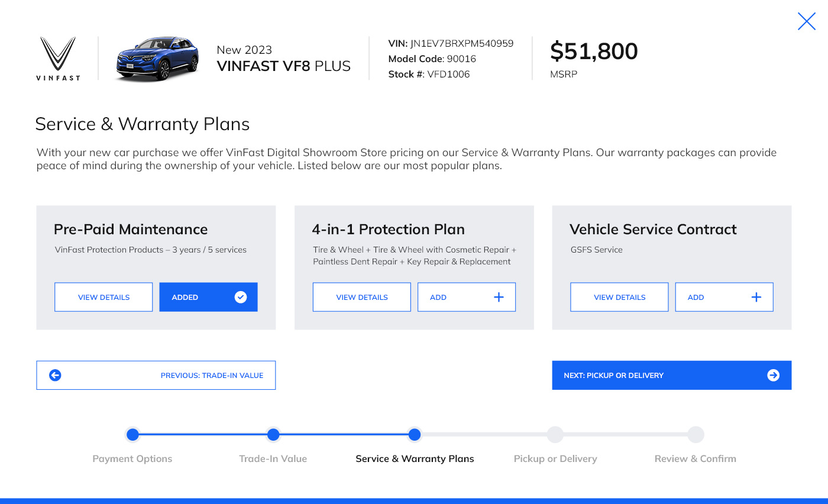Close the dialog with the X icon
Image resolution: width=828 pixels, height=504 pixels.
[x=807, y=21]
